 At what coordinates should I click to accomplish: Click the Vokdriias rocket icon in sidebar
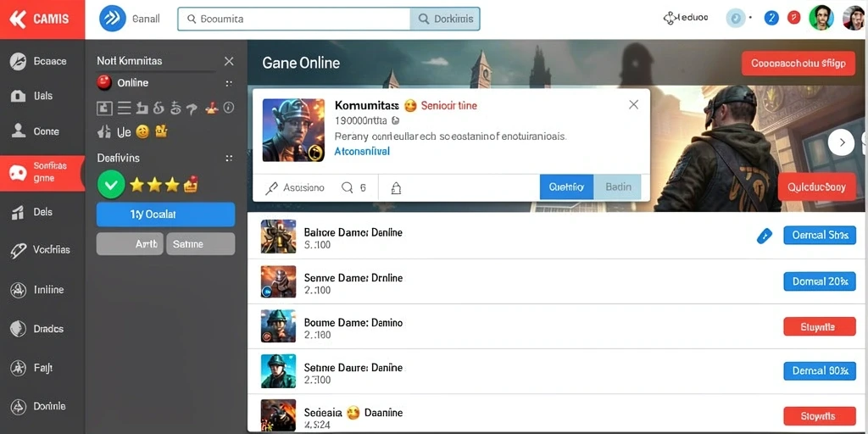(19, 250)
